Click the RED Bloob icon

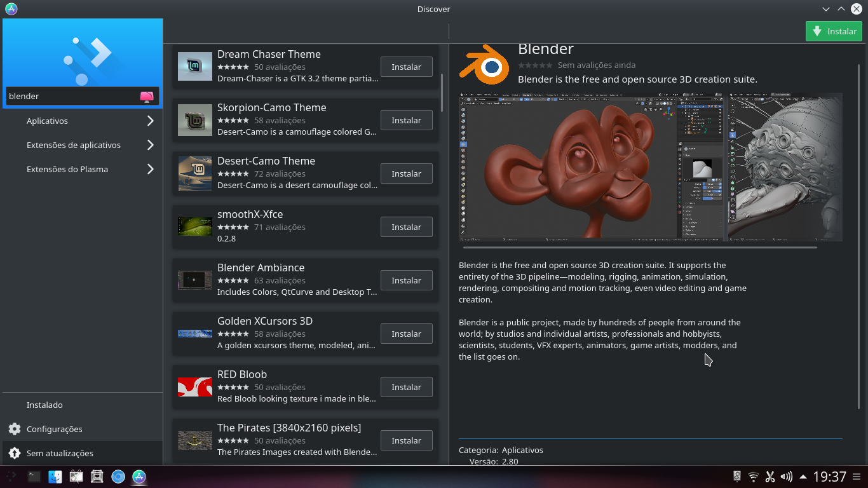click(x=195, y=387)
